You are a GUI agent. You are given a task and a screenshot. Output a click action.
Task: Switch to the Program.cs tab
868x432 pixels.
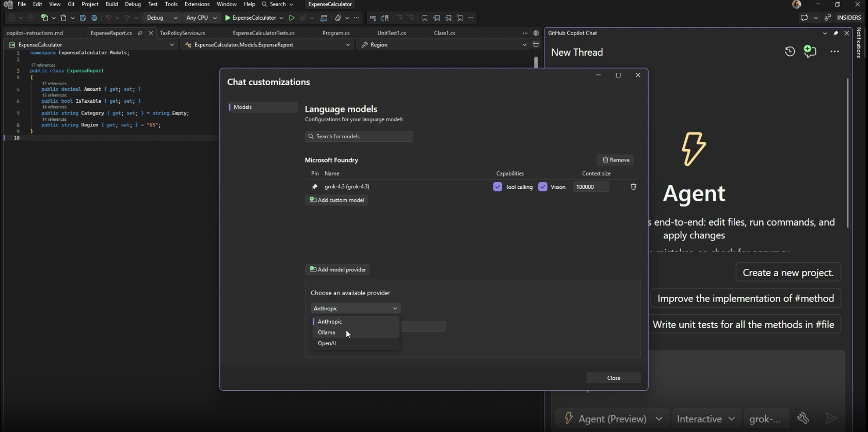[x=336, y=33]
